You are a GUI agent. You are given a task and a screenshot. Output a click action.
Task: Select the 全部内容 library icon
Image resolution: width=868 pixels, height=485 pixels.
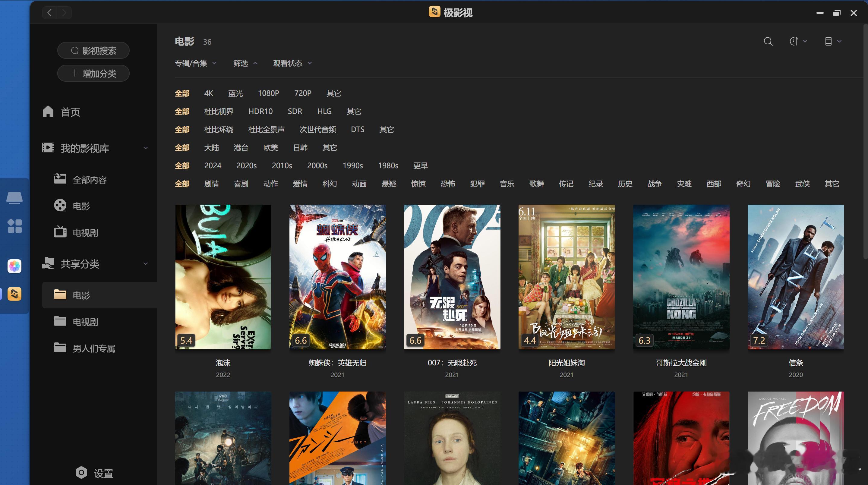pyautogui.click(x=60, y=178)
